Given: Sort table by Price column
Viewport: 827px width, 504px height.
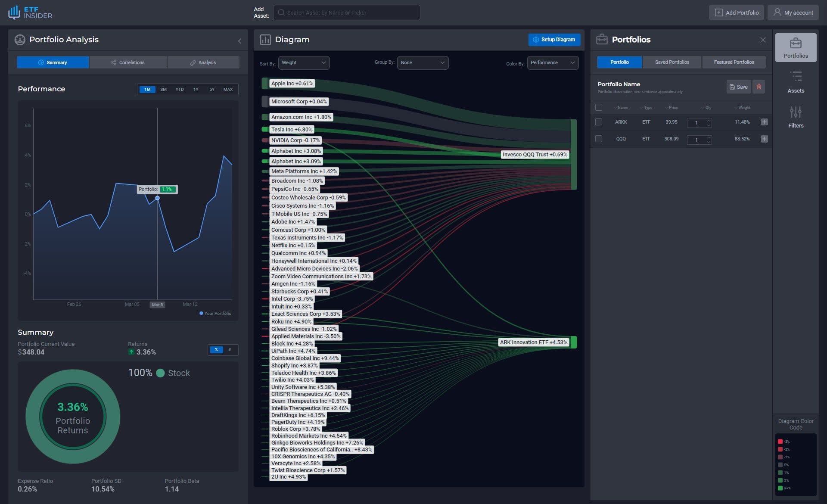Looking at the screenshot, I should click(x=671, y=108).
